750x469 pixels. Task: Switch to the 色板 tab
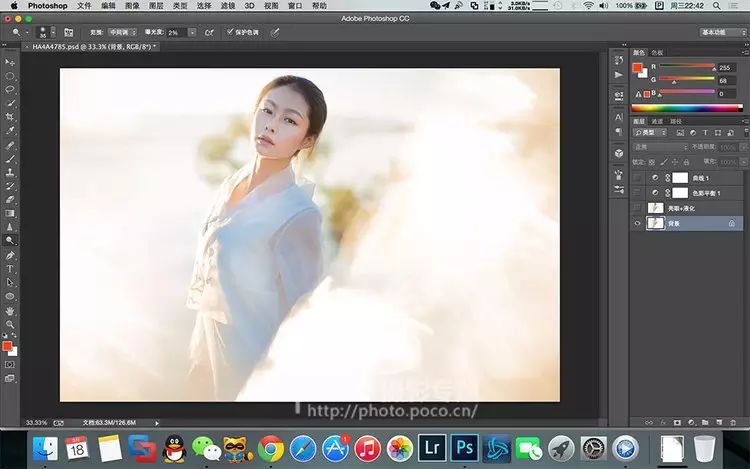pos(657,53)
